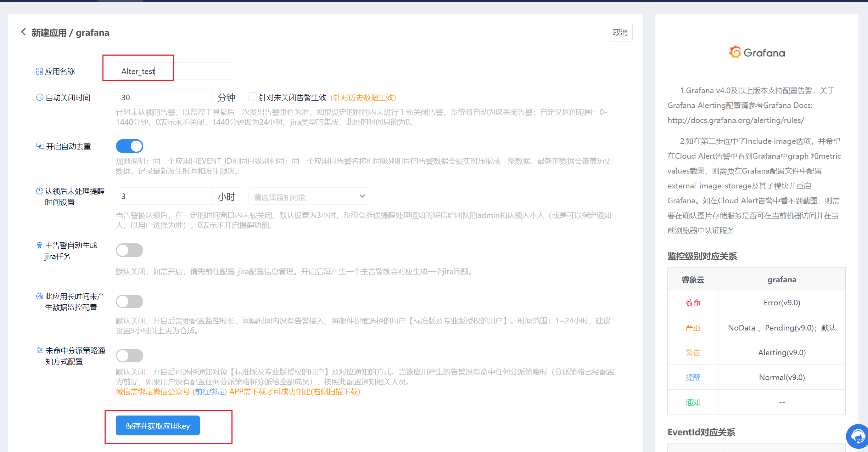Click the grafana column header

click(x=782, y=279)
